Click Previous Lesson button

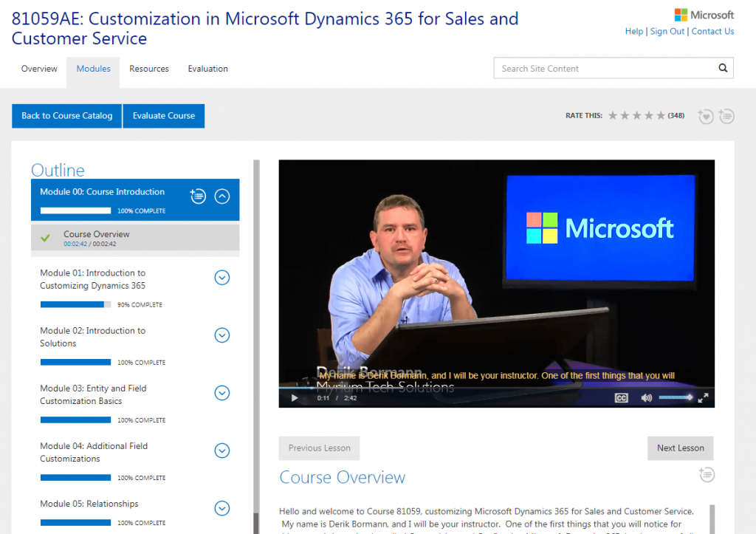click(319, 448)
